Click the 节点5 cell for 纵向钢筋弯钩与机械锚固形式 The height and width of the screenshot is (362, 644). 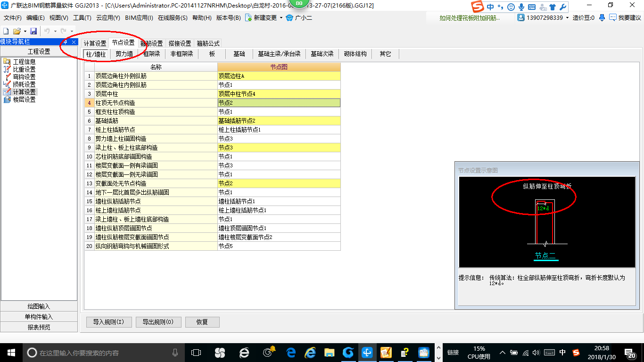(279, 246)
